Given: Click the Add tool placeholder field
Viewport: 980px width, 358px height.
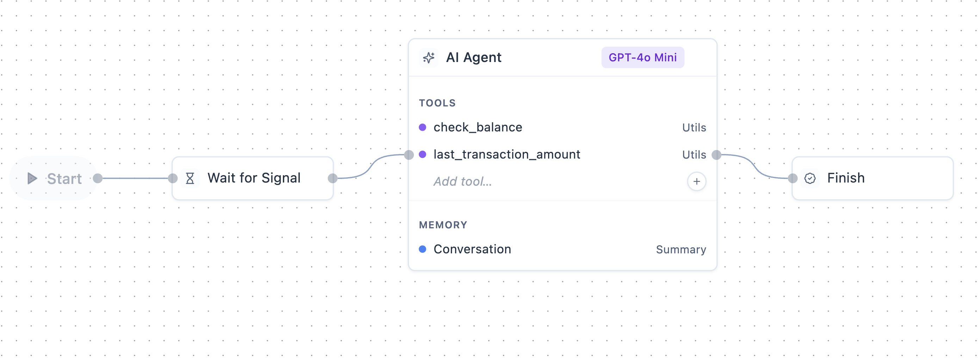Looking at the screenshot, I should [463, 181].
